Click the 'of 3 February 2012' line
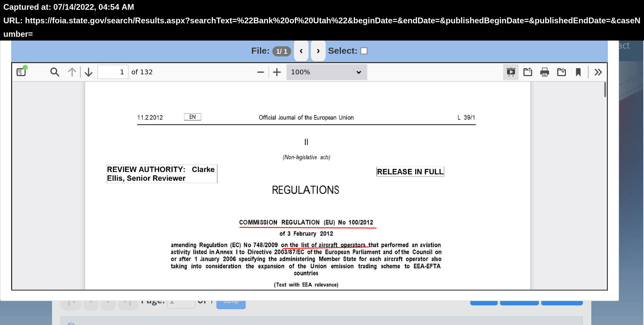The height and width of the screenshot is (325, 644). pyautogui.click(x=306, y=234)
